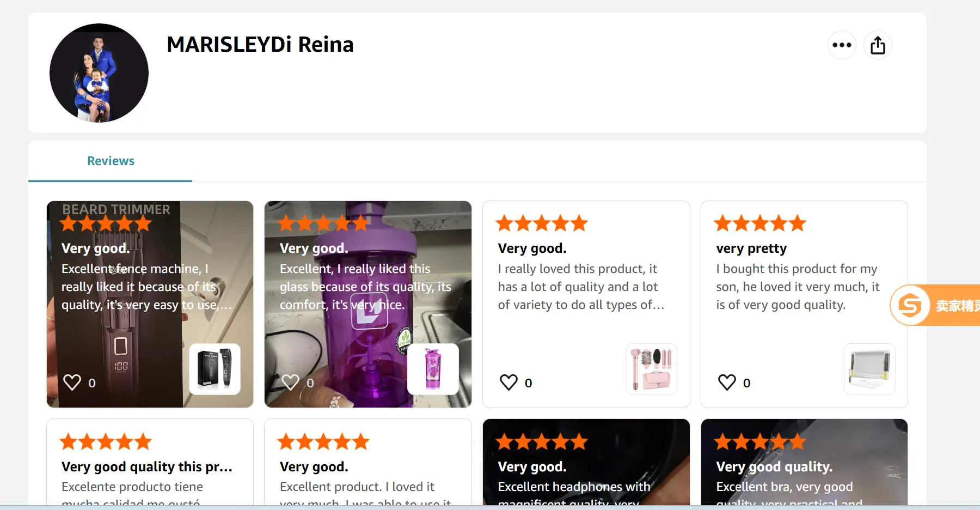Open 'Very good quality this pr...' review
This screenshot has width=980, height=510.
(x=147, y=467)
